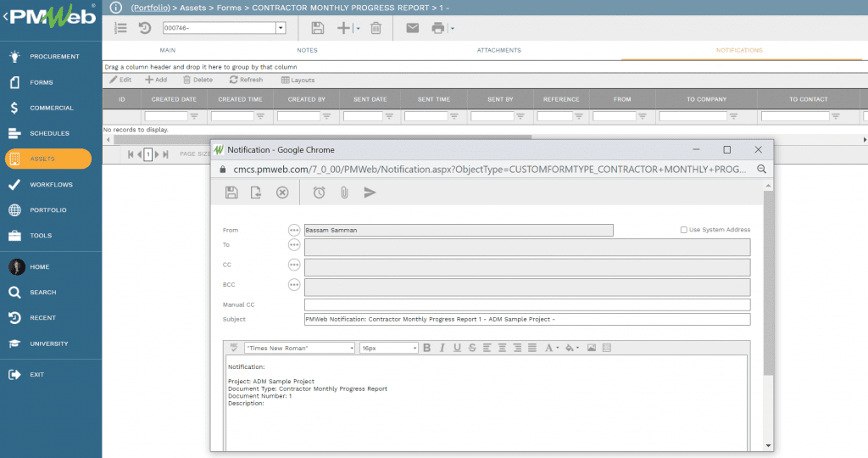Expand print options dropdown arrow

pyautogui.click(x=453, y=28)
